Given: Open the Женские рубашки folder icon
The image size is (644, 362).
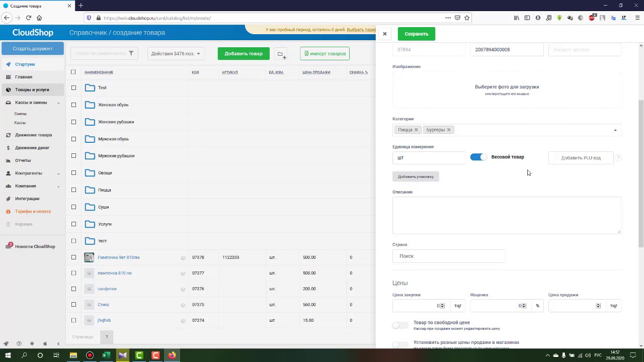Looking at the screenshot, I should pyautogui.click(x=90, y=122).
